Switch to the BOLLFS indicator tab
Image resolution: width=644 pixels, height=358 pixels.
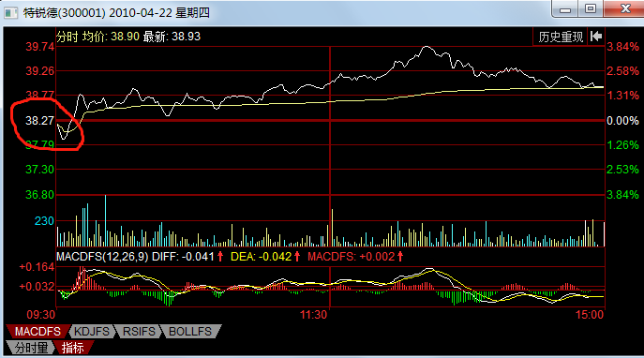pos(190,332)
